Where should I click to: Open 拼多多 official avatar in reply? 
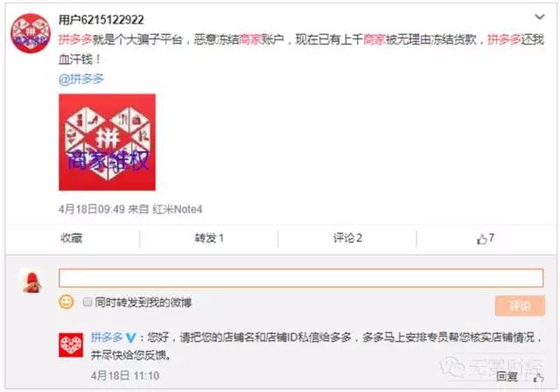[x=71, y=345]
